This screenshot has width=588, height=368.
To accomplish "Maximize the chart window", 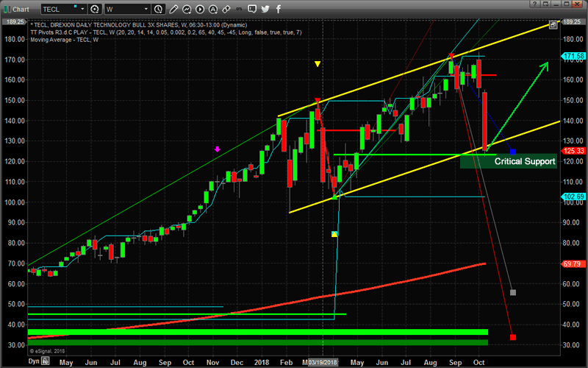I will click(x=566, y=4).
